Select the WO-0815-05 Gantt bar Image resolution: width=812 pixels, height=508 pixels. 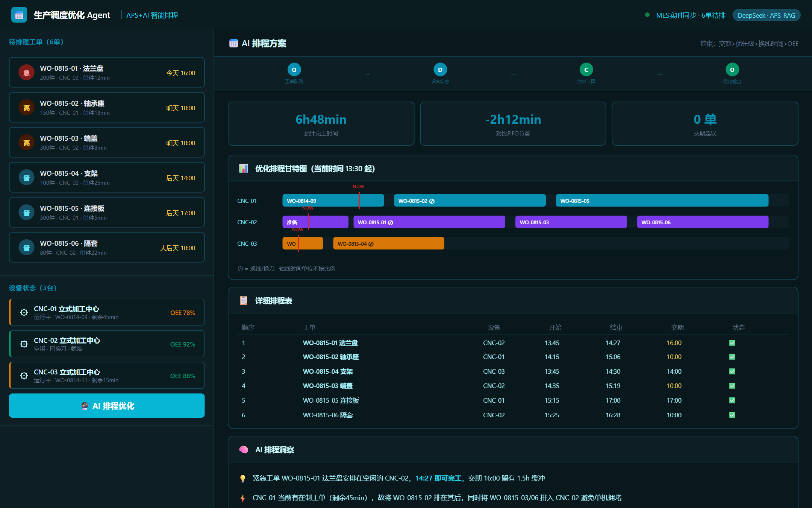662,201
